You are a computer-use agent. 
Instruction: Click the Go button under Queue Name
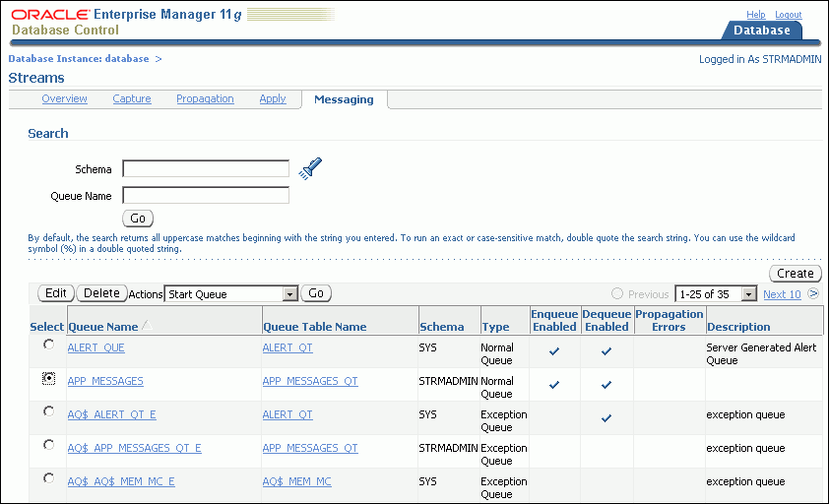point(138,219)
